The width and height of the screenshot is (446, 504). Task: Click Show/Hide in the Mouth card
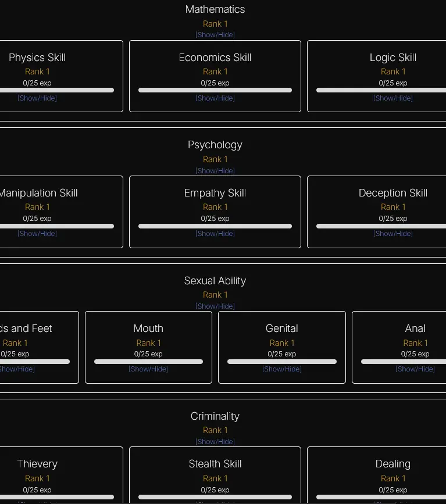point(148,369)
